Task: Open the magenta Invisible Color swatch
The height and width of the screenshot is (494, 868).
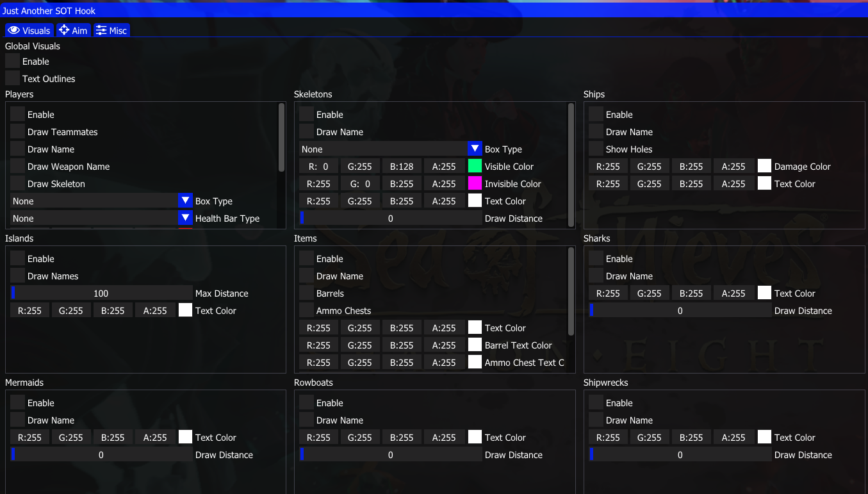Action: coord(475,184)
